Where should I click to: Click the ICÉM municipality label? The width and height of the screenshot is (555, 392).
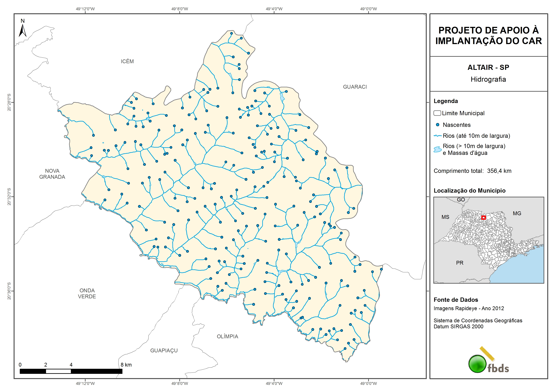tap(127, 61)
